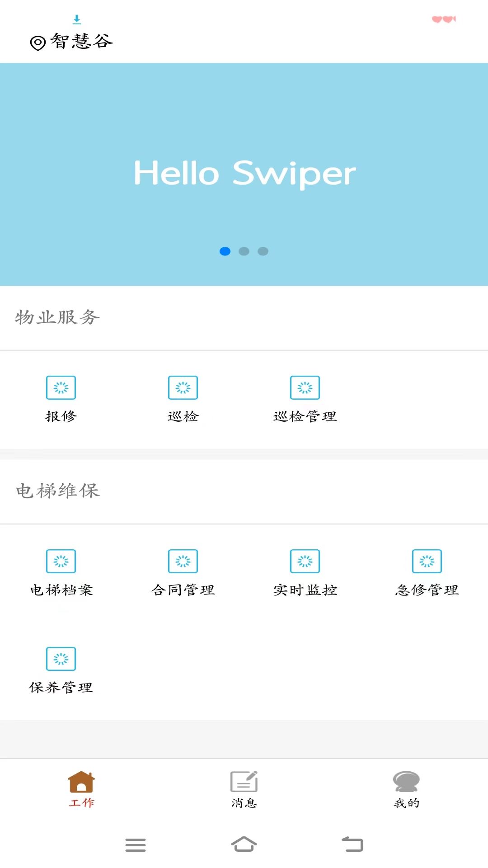Open the Android recent apps menu button

[x=136, y=844]
